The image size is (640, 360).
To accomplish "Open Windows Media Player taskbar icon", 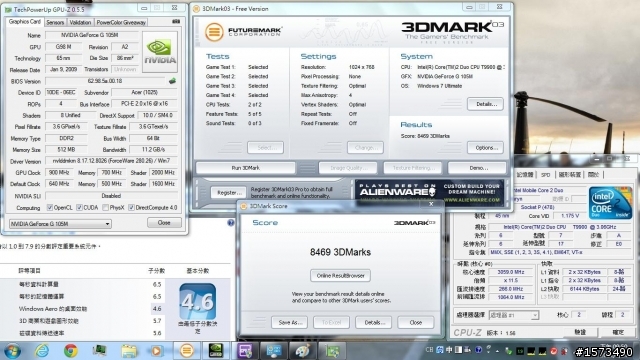I will click(x=156, y=351).
